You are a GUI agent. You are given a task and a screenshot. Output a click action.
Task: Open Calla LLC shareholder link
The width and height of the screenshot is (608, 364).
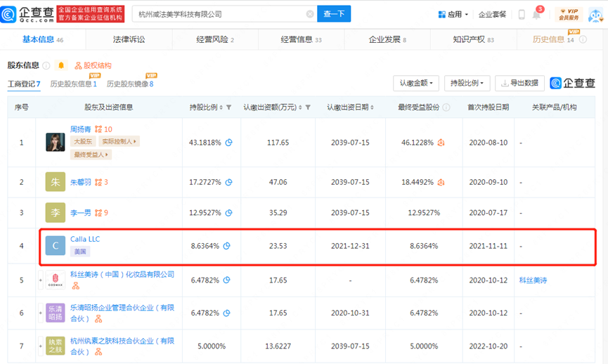[85, 239]
